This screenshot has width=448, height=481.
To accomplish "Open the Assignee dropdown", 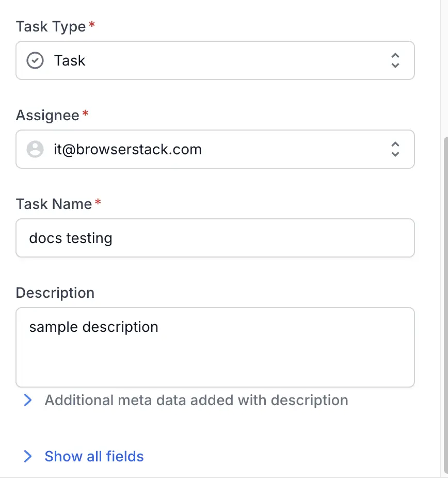I will point(215,150).
